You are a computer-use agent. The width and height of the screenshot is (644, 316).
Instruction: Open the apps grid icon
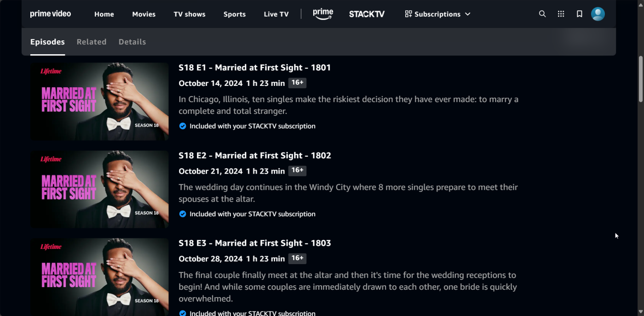pyautogui.click(x=561, y=14)
